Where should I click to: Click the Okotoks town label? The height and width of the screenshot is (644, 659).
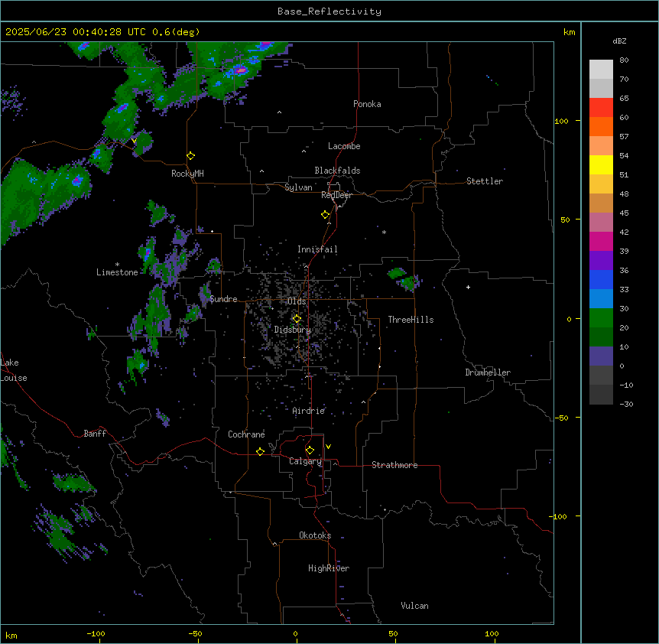tap(315, 535)
